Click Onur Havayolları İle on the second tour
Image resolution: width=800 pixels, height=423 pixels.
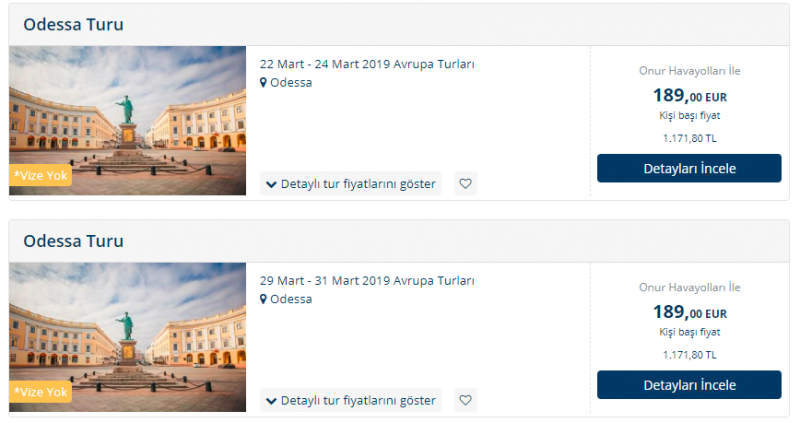click(689, 288)
